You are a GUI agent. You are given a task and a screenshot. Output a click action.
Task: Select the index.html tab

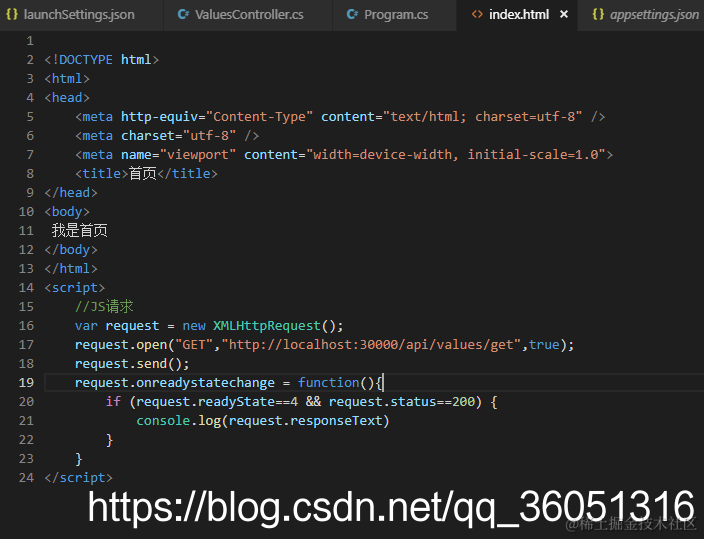pos(516,15)
